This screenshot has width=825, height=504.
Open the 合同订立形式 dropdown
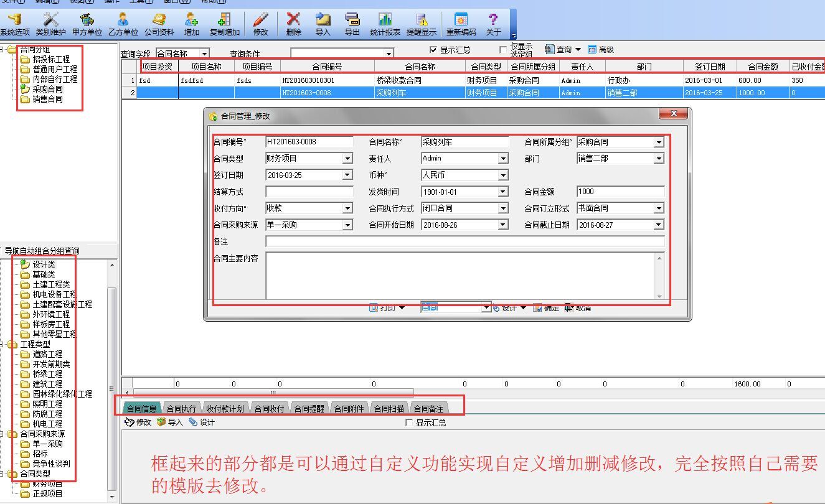coord(659,208)
